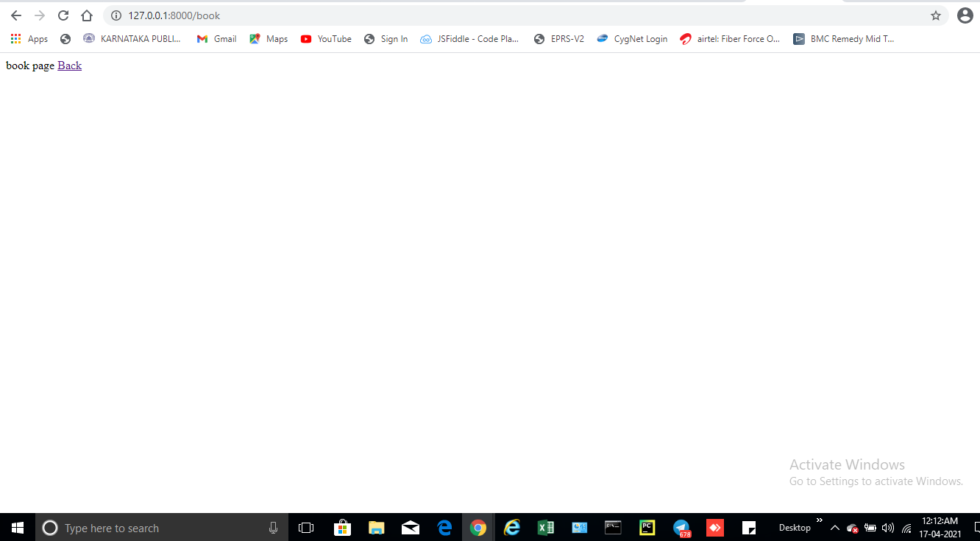
Task: Open the Chrome profile avatar
Action: (965, 15)
